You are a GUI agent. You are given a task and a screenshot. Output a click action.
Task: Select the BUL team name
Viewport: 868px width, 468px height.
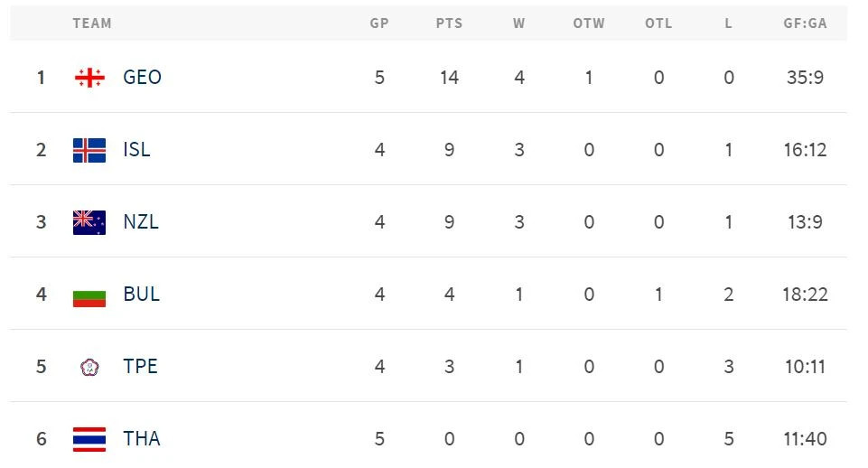[141, 295]
